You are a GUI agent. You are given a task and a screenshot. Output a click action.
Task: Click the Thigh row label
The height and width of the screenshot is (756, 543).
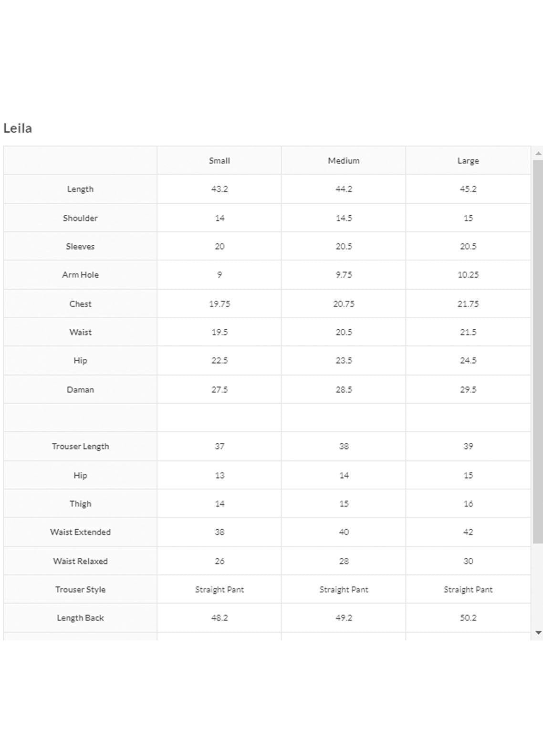(x=80, y=504)
